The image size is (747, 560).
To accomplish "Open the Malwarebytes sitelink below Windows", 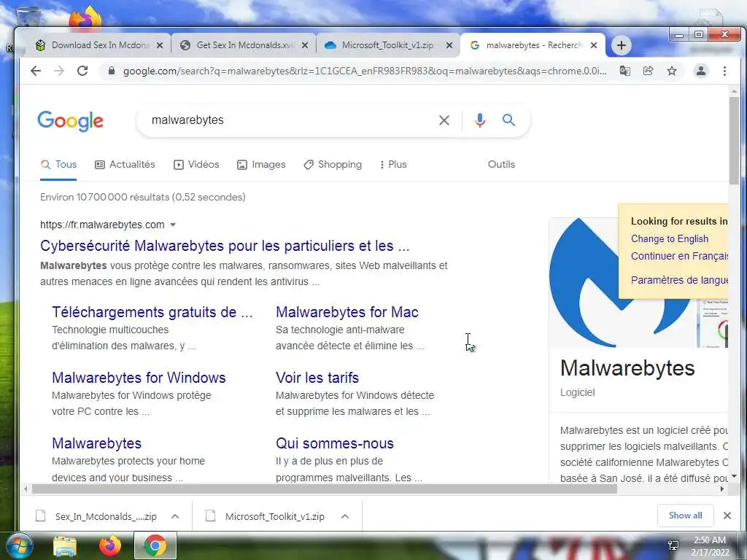I will 97,443.
